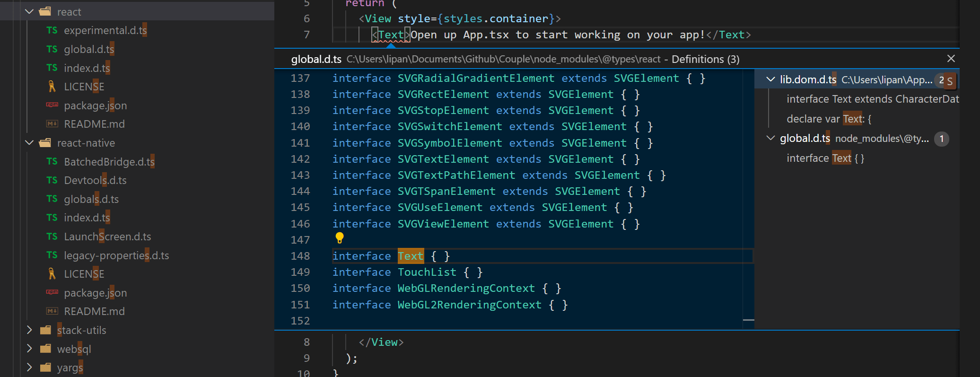Click SVGViewElement on line 146

pyautogui.click(x=443, y=224)
